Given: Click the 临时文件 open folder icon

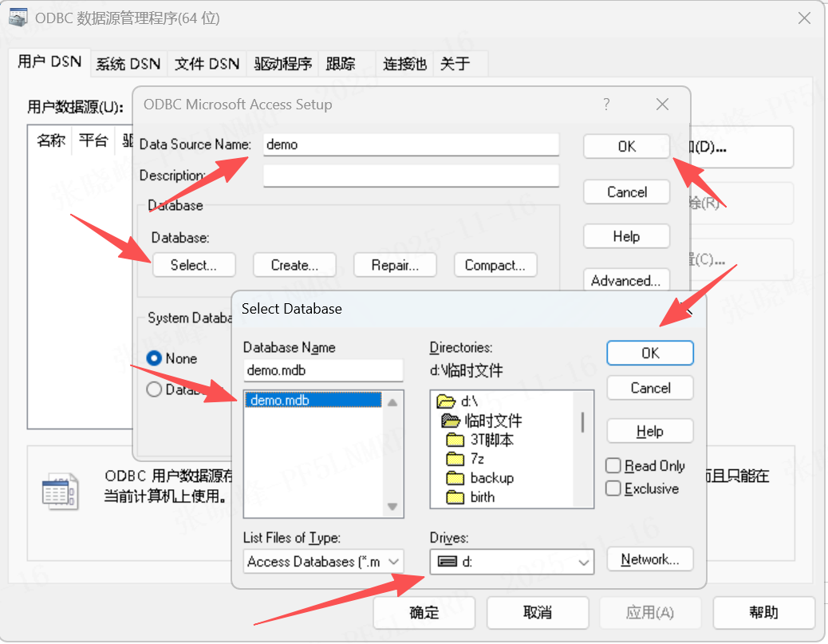Looking at the screenshot, I should coord(451,421).
